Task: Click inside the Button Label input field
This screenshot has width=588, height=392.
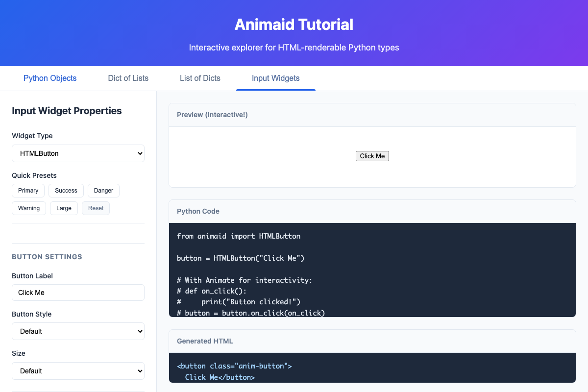Action: pyautogui.click(x=78, y=293)
